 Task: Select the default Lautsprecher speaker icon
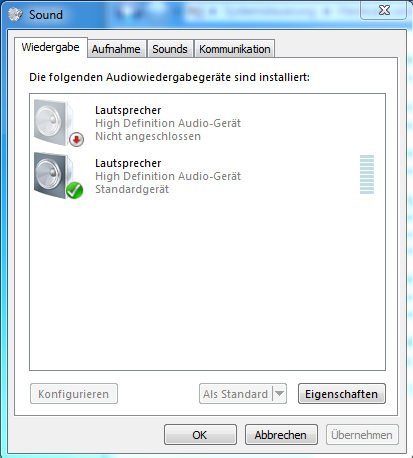click(x=58, y=175)
